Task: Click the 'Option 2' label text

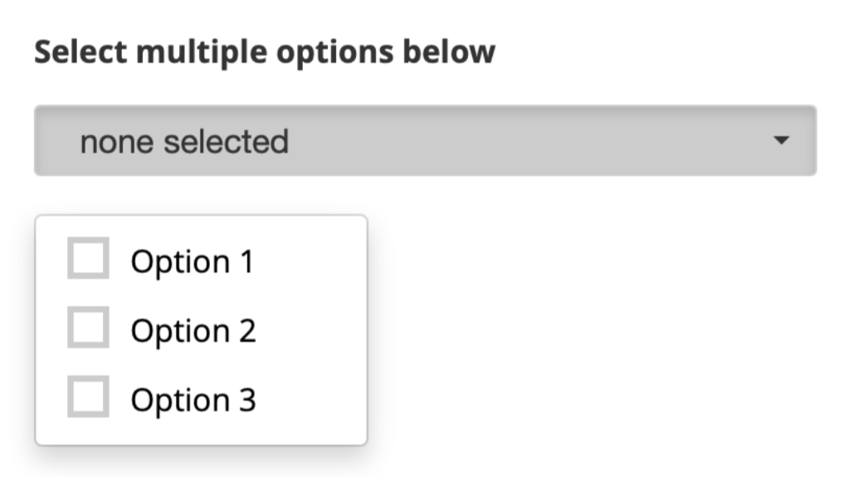Action: coord(193,331)
